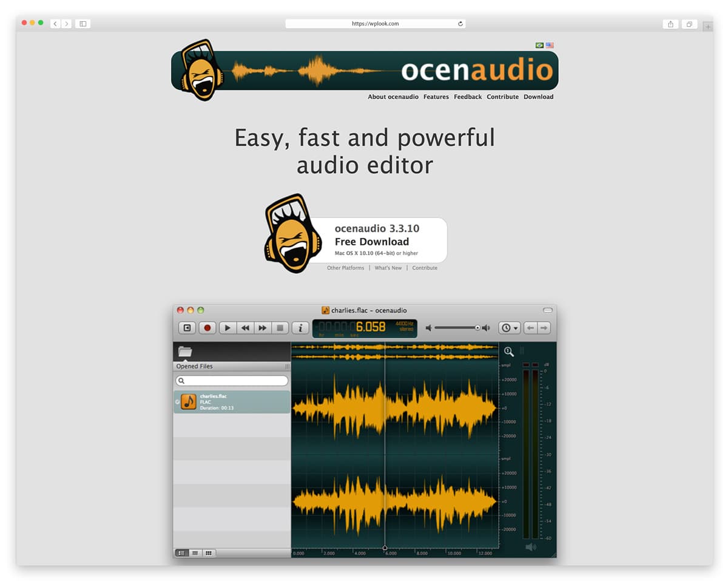Click the browser address bar
728x581 pixels.
[376, 24]
